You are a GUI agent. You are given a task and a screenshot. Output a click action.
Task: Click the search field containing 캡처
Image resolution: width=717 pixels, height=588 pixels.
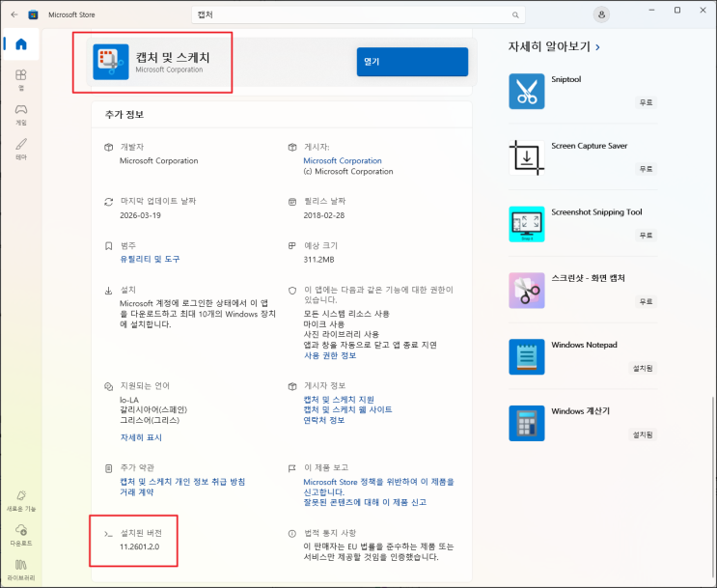click(358, 15)
